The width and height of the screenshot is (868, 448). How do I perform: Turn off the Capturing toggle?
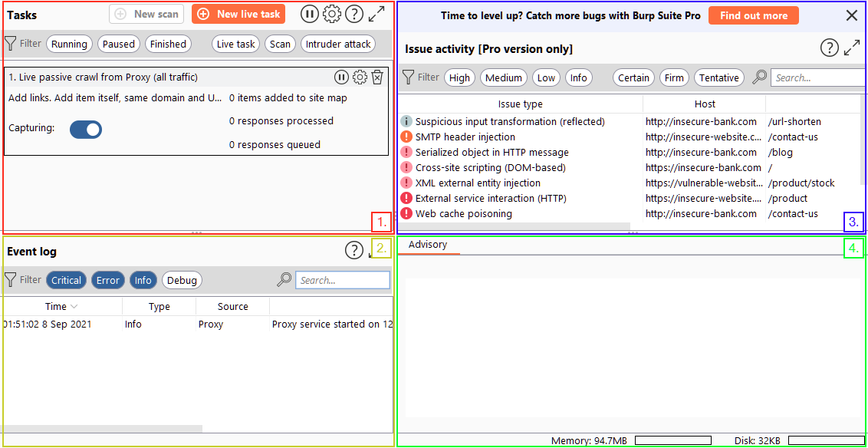tap(85, 129)
